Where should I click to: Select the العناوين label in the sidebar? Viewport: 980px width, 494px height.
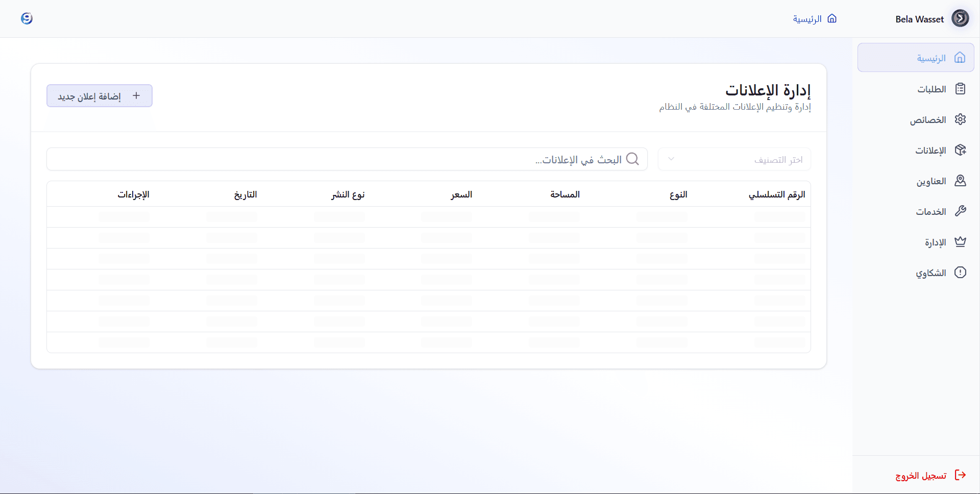(931, 181)
